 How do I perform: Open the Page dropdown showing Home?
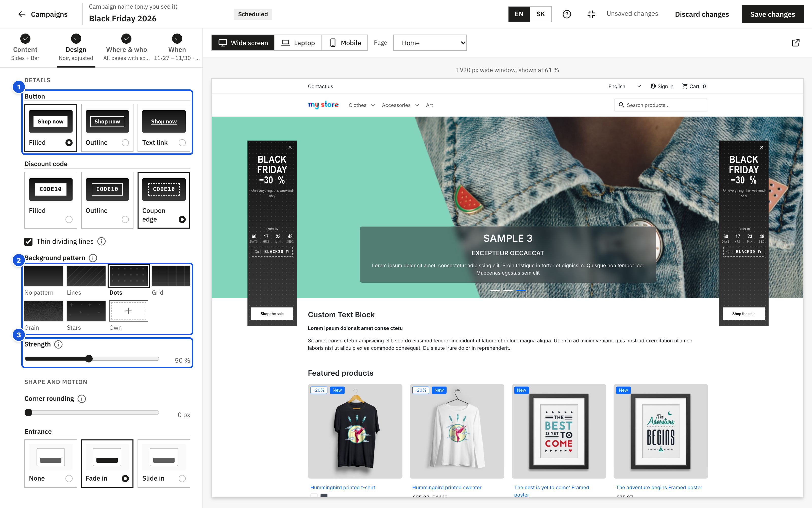(430, 43)
